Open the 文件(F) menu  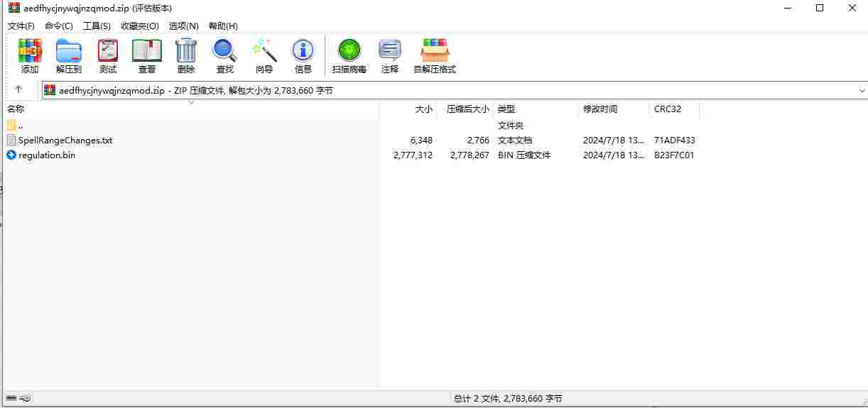21,26
